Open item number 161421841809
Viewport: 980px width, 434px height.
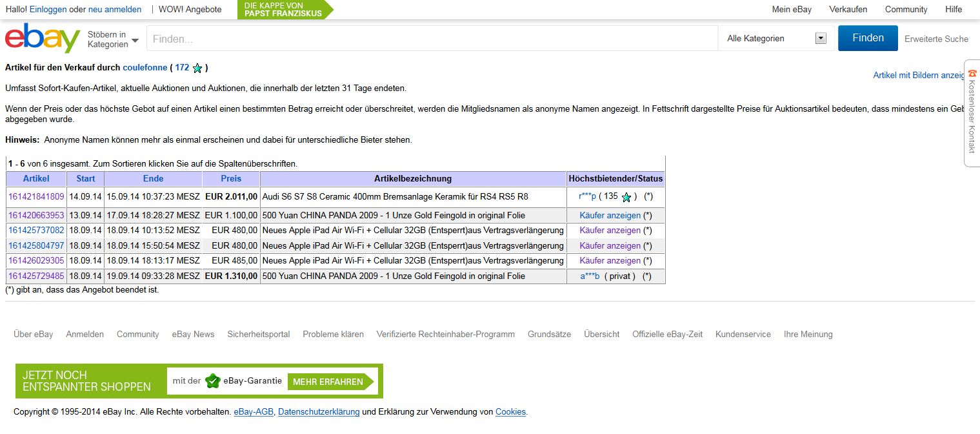coord(36,196)
